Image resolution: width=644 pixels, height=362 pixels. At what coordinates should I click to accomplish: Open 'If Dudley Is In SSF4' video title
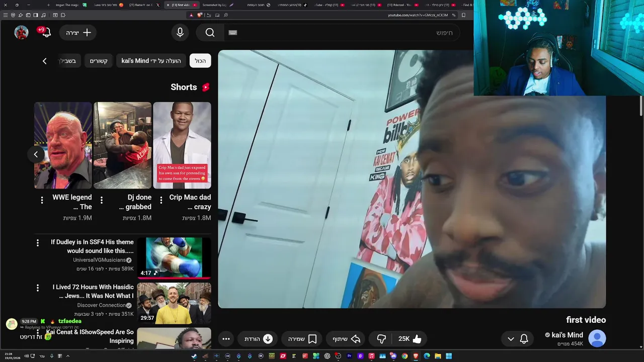point(92,246)
